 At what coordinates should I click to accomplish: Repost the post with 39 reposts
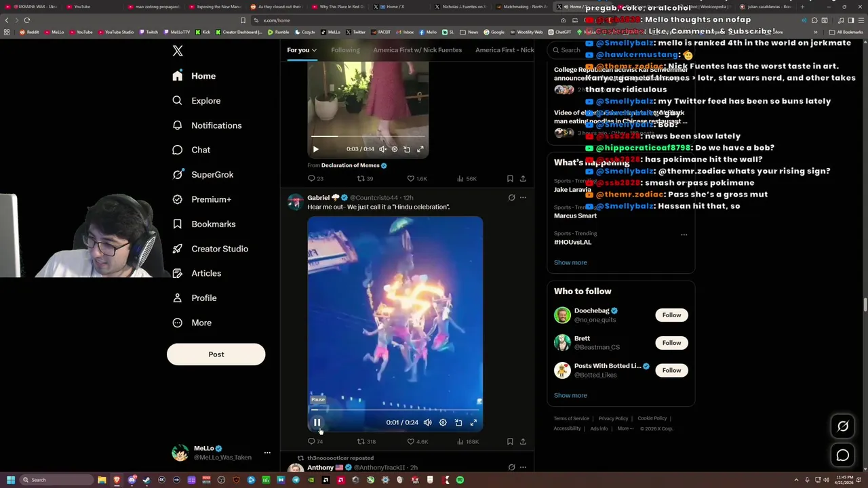coord(366,178)
